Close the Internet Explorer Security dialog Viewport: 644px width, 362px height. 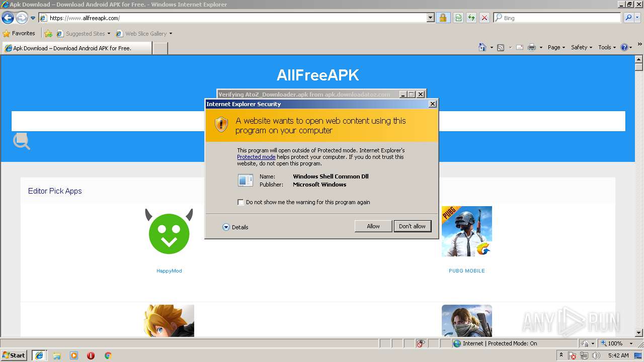(432, 104)
